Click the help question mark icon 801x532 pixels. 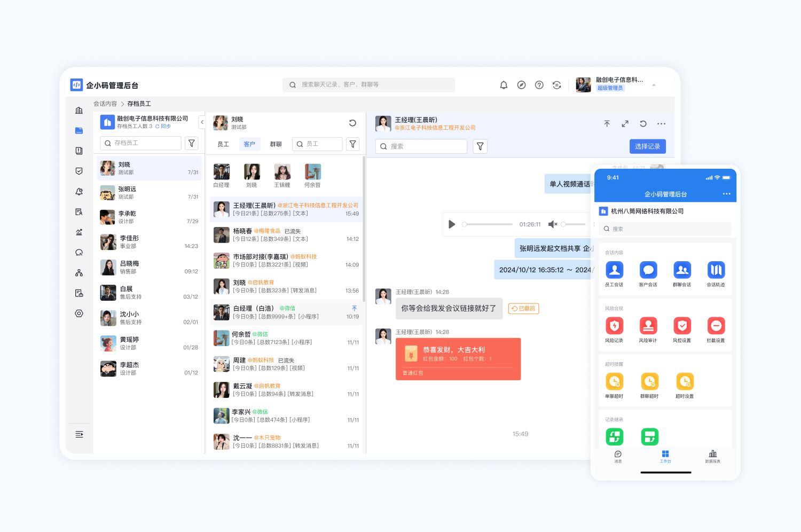pyautogui.click(x=539, y=85)
